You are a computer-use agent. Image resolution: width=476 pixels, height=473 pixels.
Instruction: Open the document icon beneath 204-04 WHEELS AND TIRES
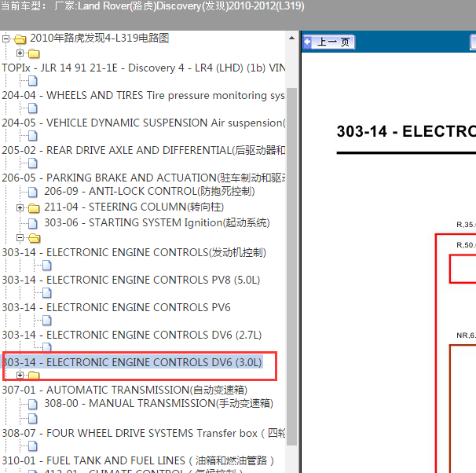(x=33, y=108)
